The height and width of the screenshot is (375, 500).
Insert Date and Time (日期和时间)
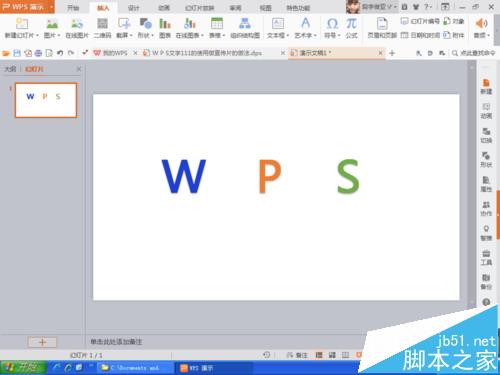click(x=420, y=35)
